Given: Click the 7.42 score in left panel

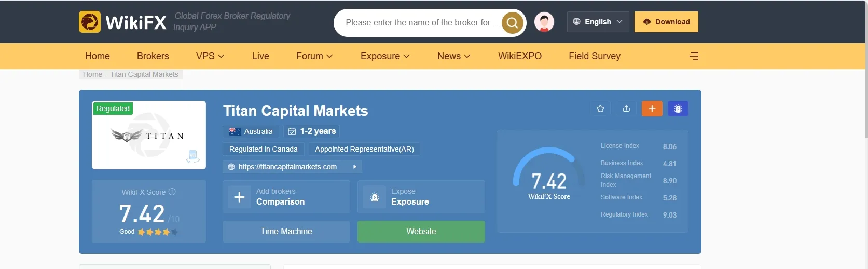Looking at the screenshot, I should [x=142, y=213].
